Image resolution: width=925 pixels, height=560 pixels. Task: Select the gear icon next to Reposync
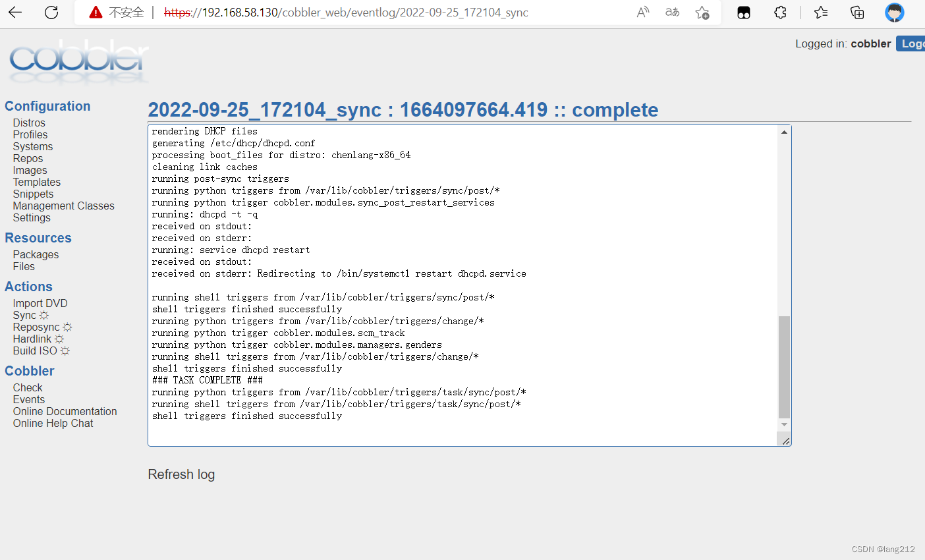pyautogui.click(x=67, y=327)
